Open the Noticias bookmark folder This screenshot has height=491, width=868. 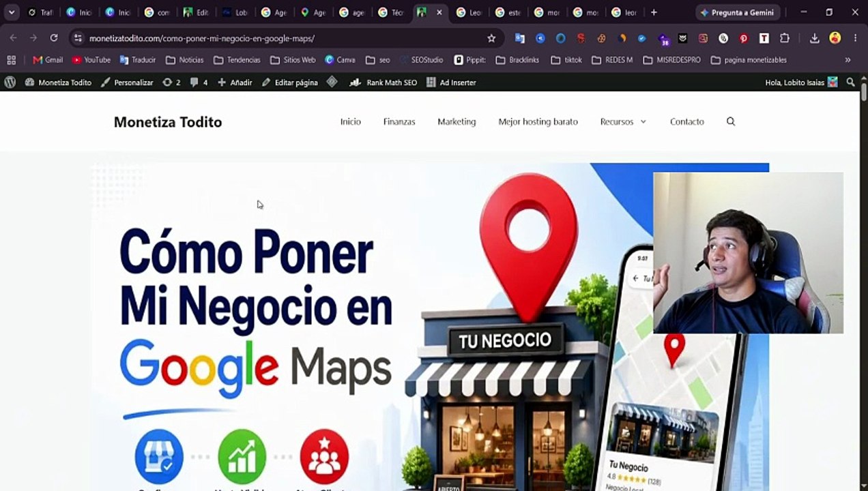tap(184, 60)
